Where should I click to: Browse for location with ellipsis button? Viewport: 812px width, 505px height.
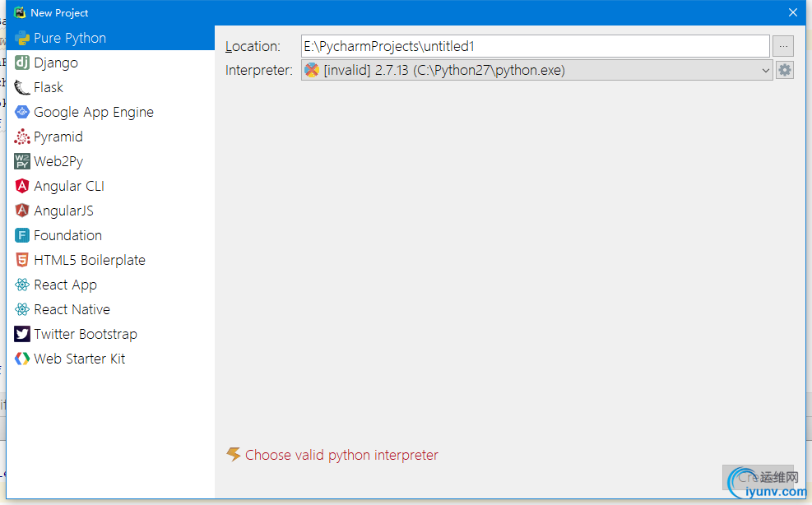[783, 46]
